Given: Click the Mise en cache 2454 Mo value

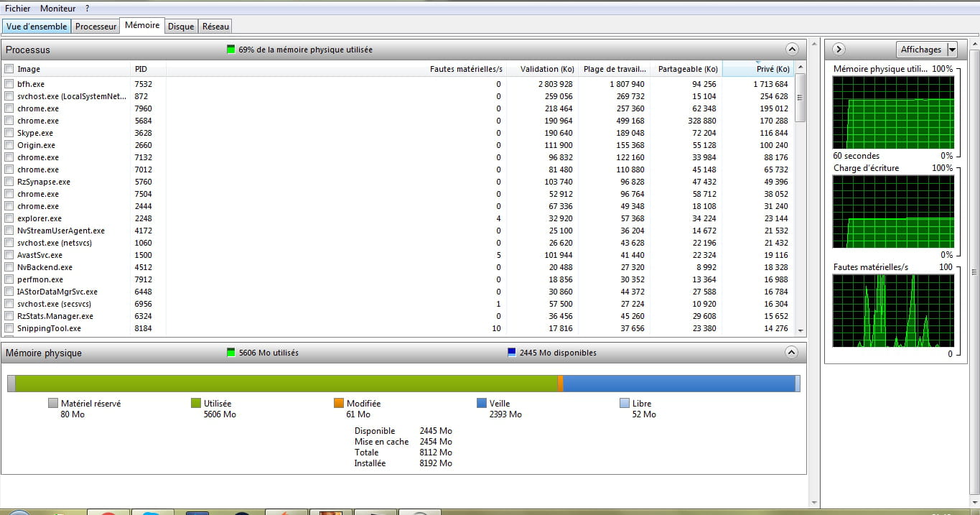Looking at the screenshot, I should [436, 442].
